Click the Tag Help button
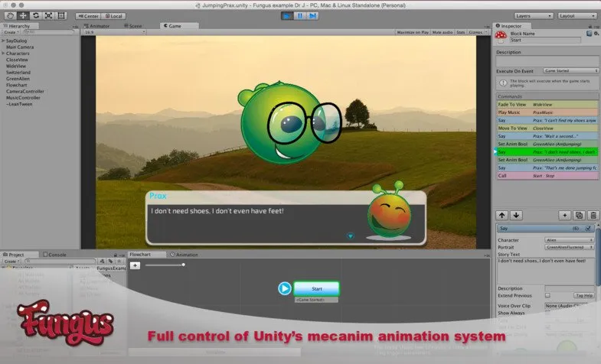 [584, 295]
